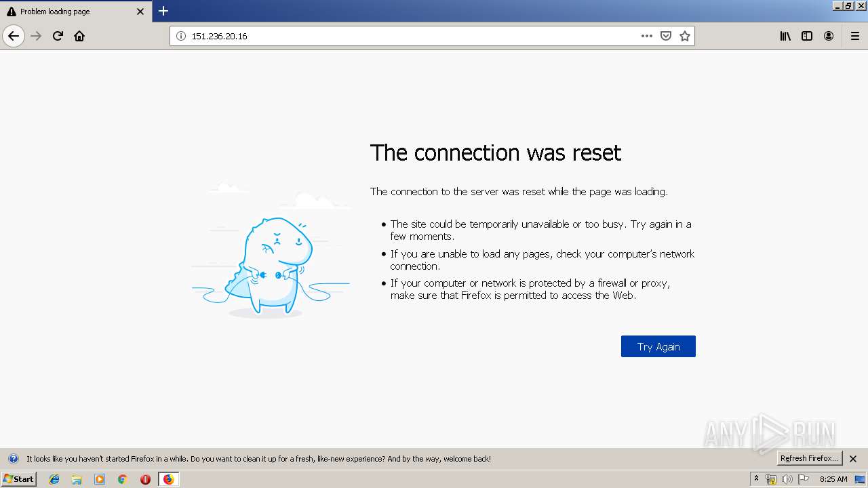
Task: Open the Library view
Action: pyautogui.click(x=785, y=36)
